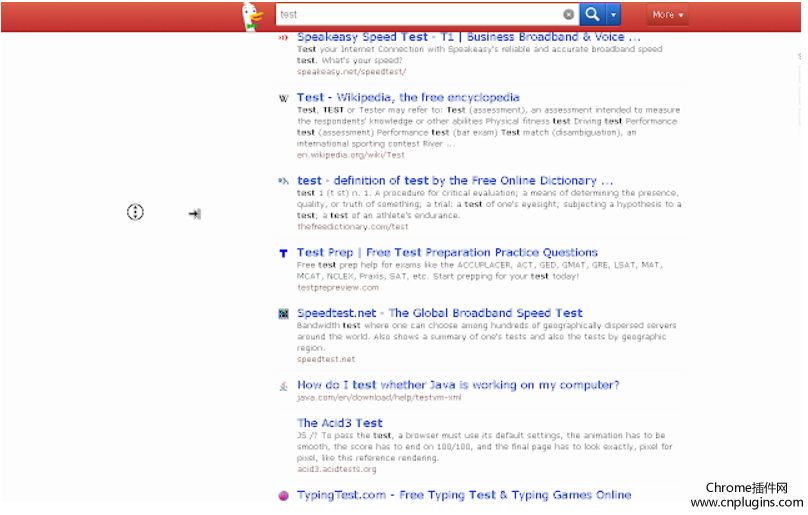This screenshot has height=515, width=808.
Task: Click the arrow-to-bar tab icon
Action: [194, 213]
